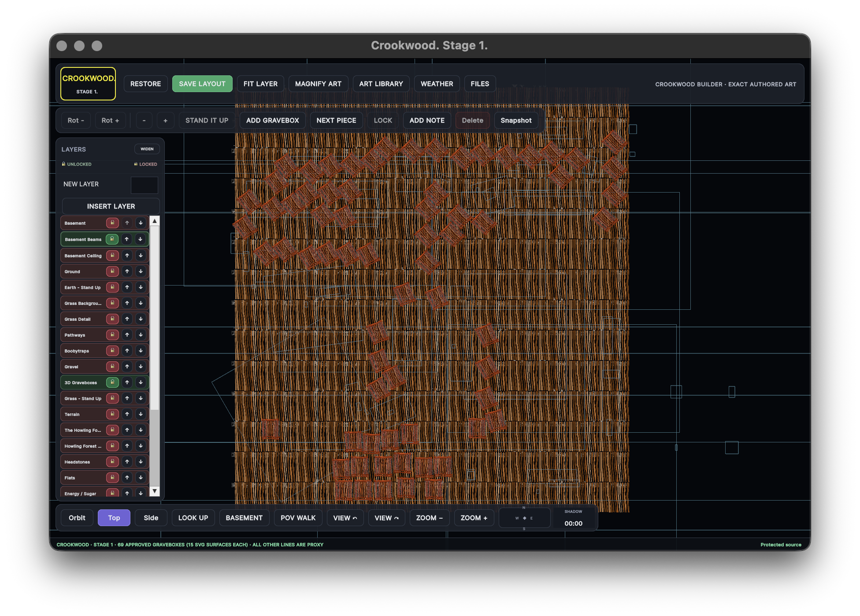Open the FILES menu

480,84
